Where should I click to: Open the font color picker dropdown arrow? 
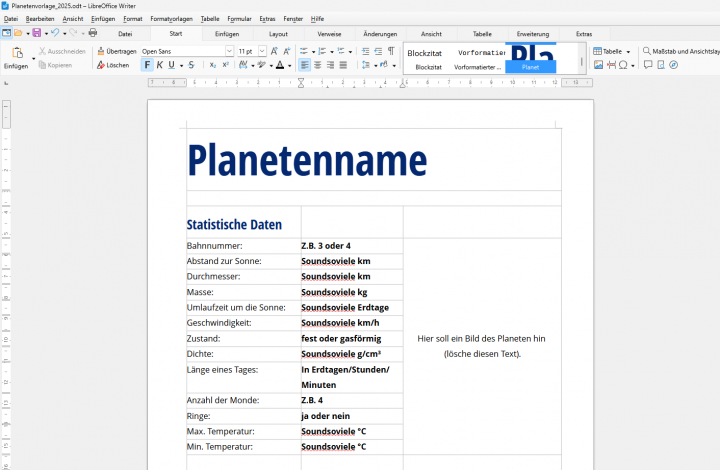pyautogui.click(x=291, y=65)
